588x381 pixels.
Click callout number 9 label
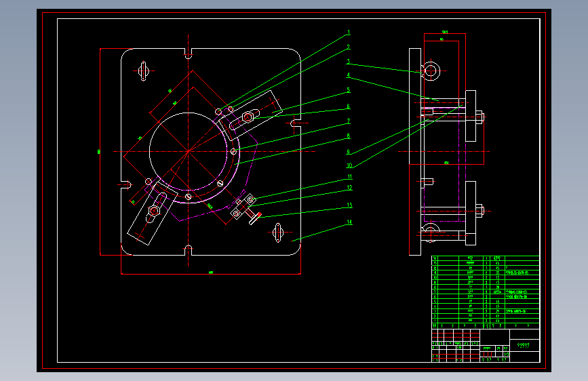coord(349,152)
